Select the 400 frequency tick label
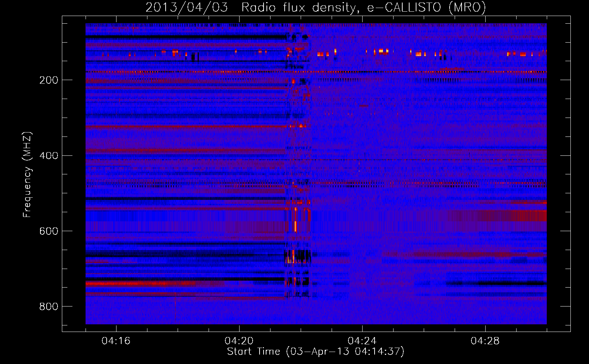The width and height of the screenshot is (589, 364). coord(49,156)
